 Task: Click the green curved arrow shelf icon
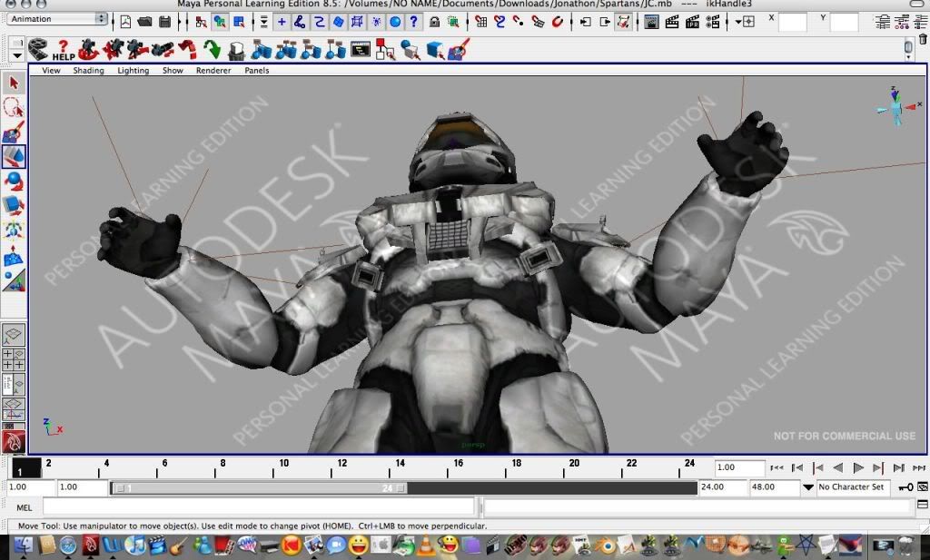[x=212, y=49]
